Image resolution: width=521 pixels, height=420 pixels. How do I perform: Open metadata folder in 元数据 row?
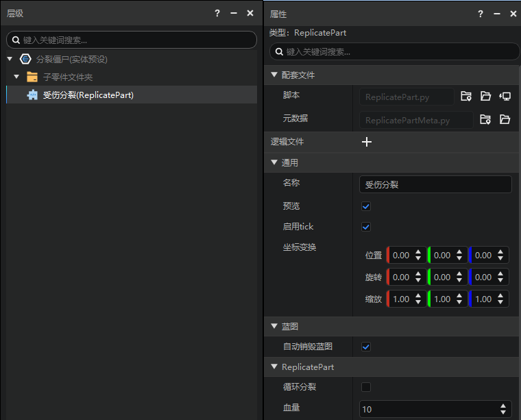tap(505, 119)
